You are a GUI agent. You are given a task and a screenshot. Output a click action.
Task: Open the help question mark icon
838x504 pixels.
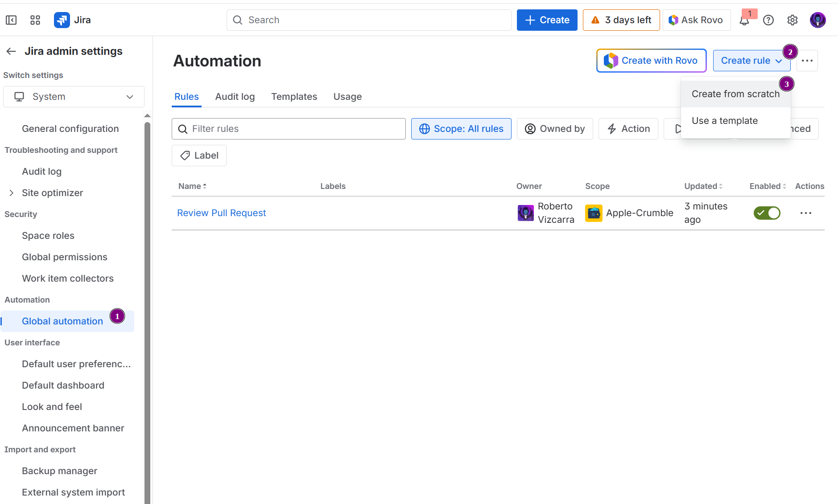768,20
